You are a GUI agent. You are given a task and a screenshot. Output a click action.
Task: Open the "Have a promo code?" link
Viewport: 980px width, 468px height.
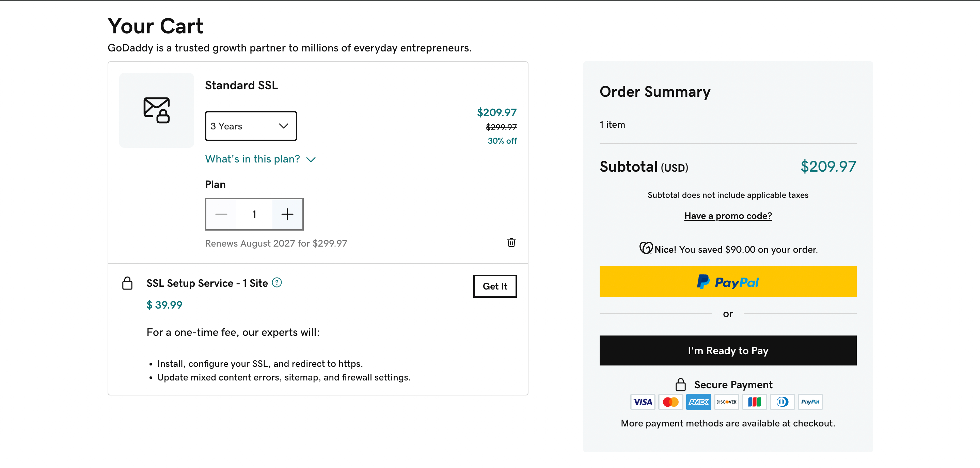[x=728, y=216]
